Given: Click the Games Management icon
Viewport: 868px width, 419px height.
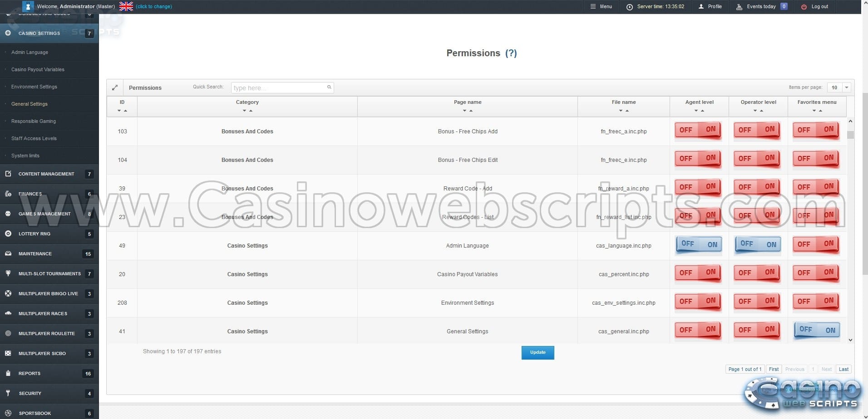Looking at the screenshot, I should [8, 214].
